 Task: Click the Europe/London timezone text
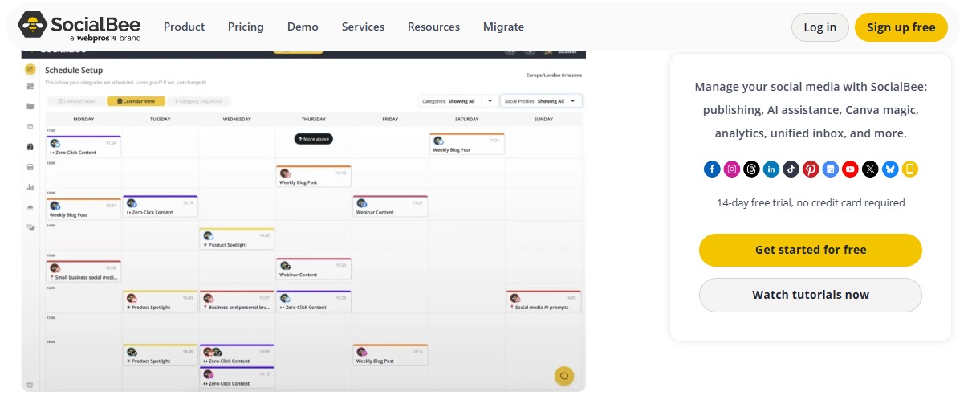click(554, 75)
